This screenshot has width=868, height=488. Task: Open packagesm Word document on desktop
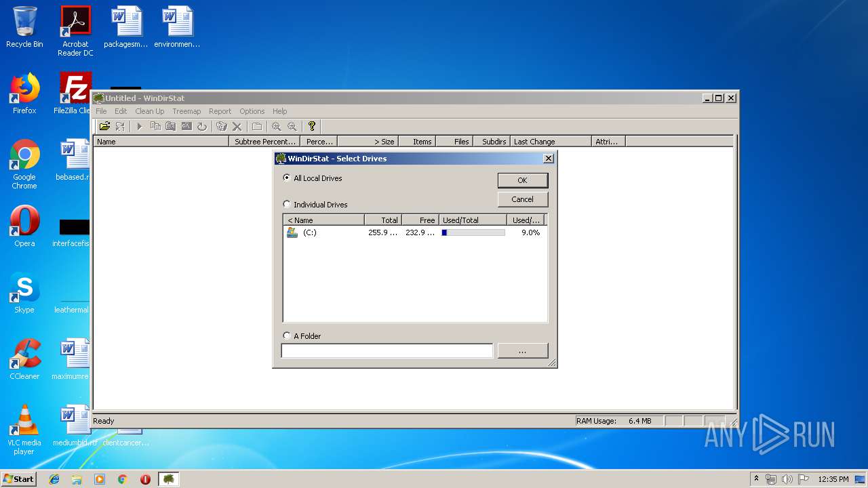pos(126,28)
